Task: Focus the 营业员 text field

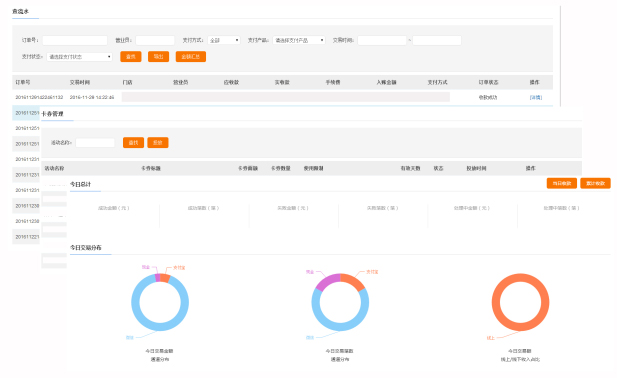Action: coord(155,40)
